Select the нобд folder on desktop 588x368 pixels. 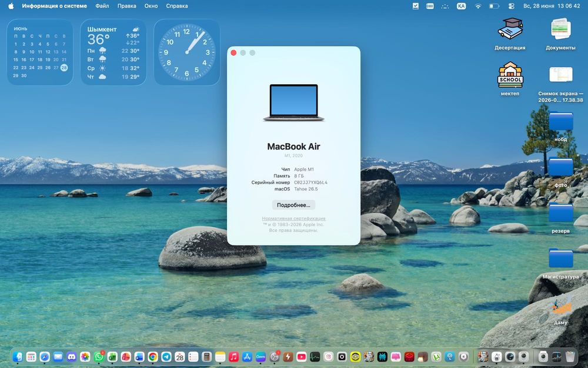point(560,127)
